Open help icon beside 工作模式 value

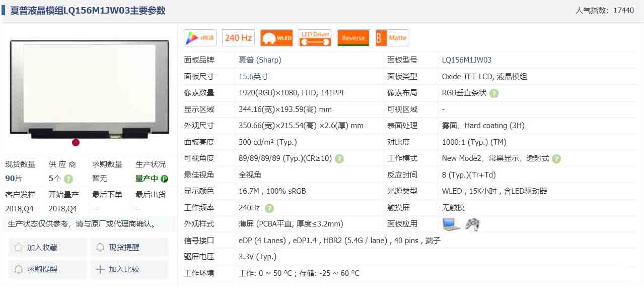[556, 159]
